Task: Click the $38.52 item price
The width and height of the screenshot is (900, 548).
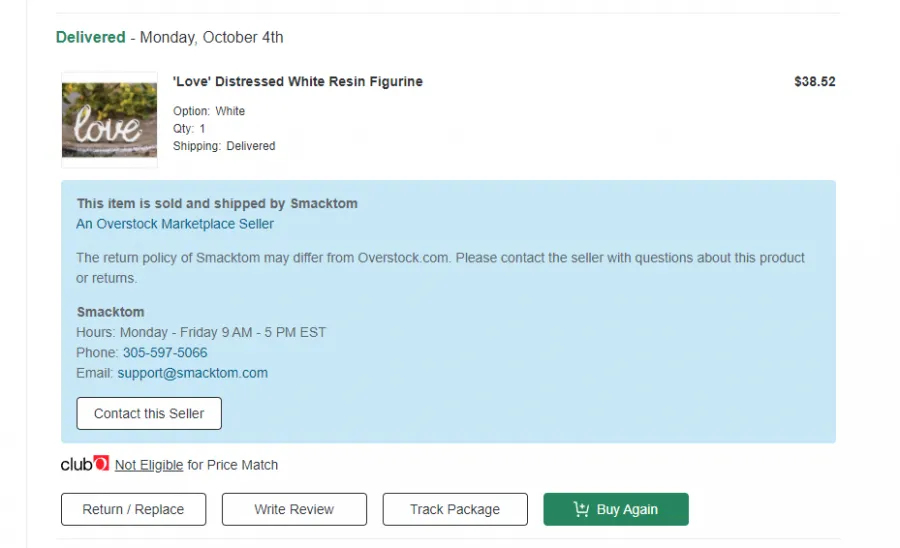Action: pyautogui.click(x=814, y=82)
